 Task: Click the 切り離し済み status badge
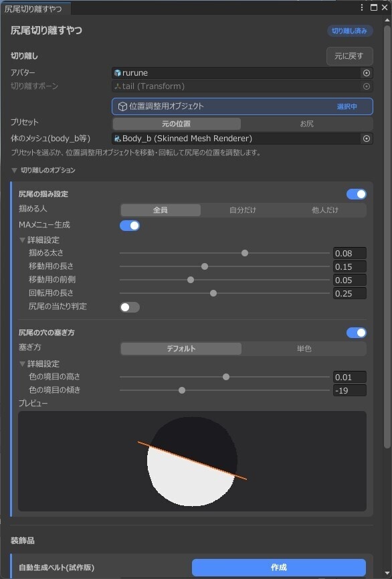coord(349,31)
